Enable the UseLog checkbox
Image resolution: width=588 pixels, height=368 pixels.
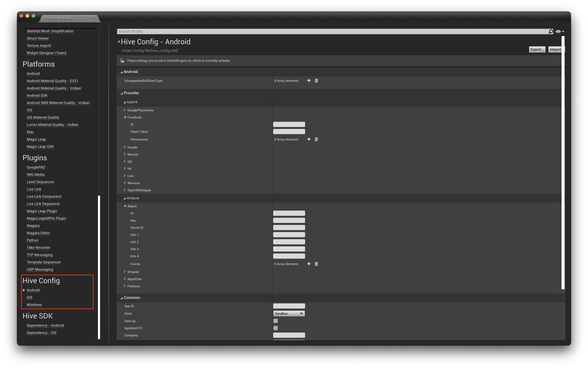(275, 321)
